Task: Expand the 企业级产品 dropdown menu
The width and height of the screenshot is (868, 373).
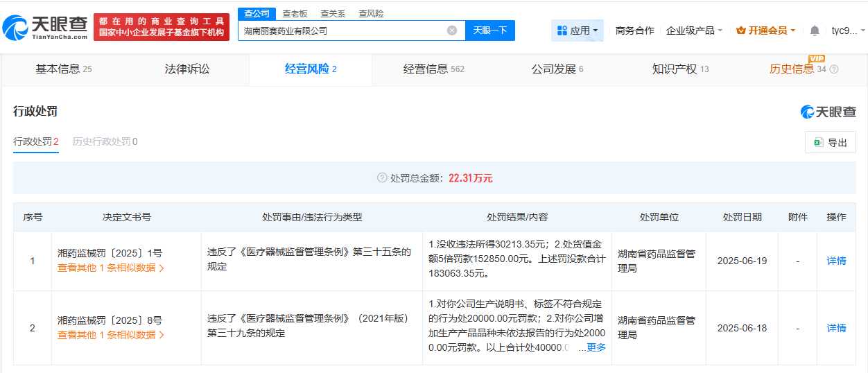Action: [694, 31]
